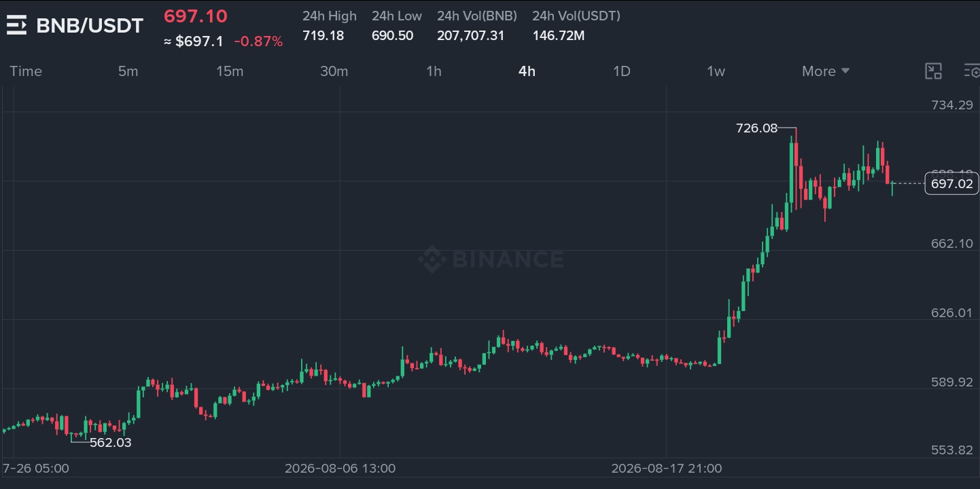Image resolution: width=980 pixels, height=489 pixels.
Task: Select the 15m interval
Action: click(230, 71)
